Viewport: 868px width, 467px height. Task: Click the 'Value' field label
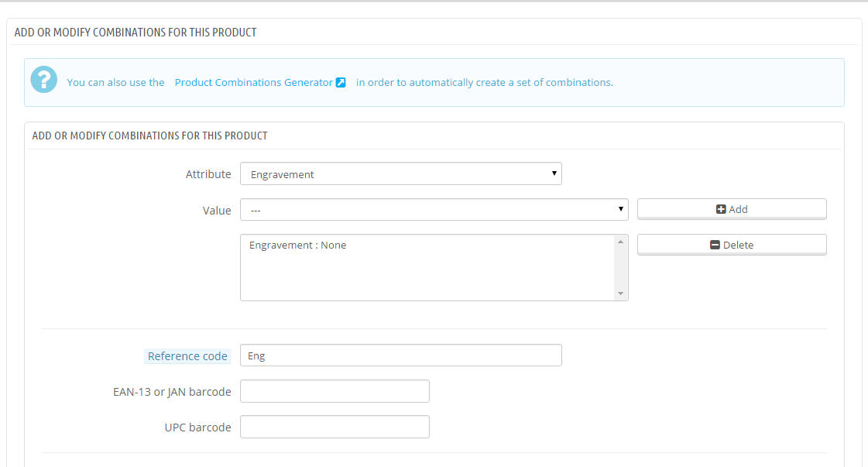point(217,211)
